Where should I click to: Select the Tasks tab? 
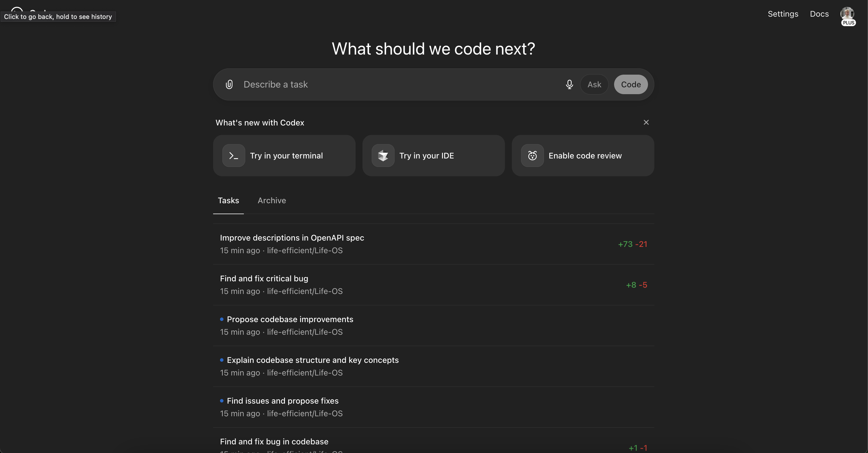pos(228,200)
